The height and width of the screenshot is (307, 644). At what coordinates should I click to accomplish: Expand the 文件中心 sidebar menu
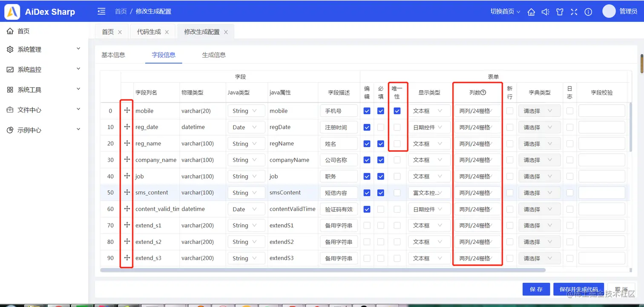click(x=44, y=110)
